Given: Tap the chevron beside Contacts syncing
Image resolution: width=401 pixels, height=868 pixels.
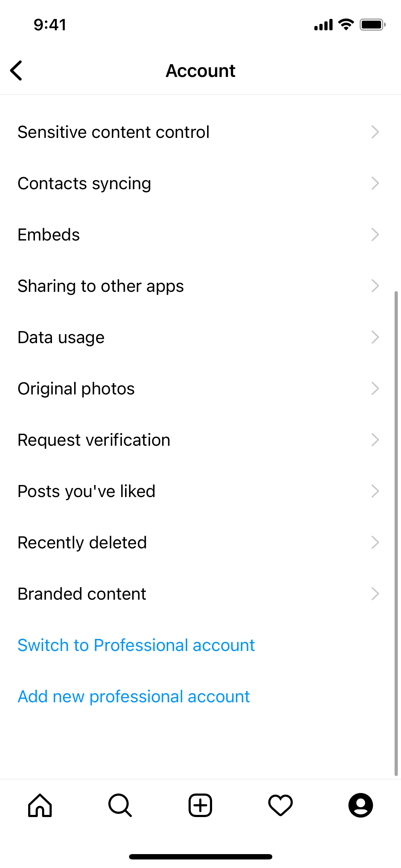Looking at the screenshot, I should pos(375,184).
